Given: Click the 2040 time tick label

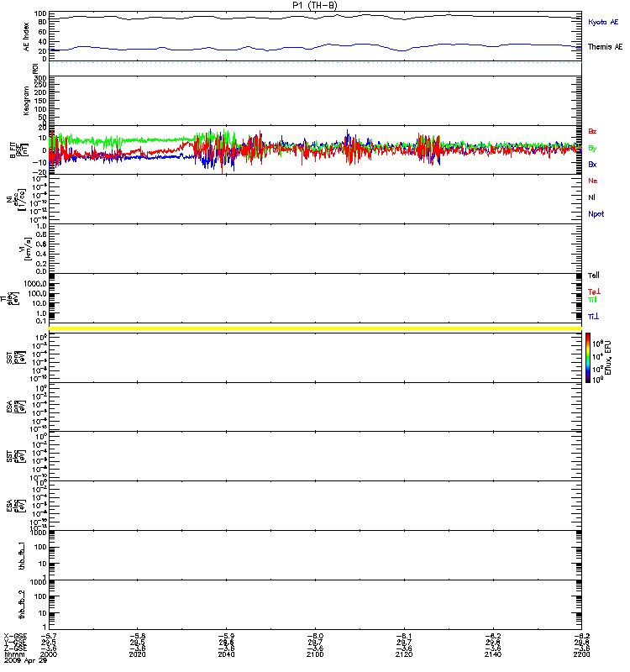Looking at the screenshot, I should [x=226, y=654].
